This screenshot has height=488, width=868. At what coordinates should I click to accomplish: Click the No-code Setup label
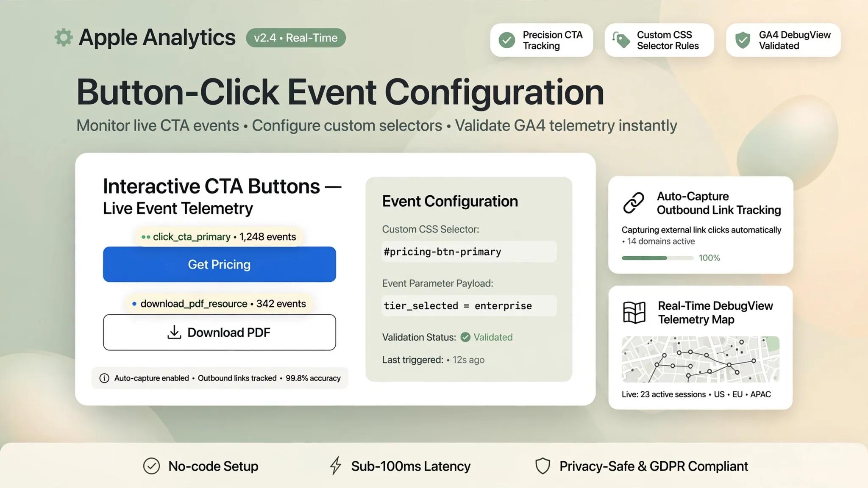pos(213,466)
